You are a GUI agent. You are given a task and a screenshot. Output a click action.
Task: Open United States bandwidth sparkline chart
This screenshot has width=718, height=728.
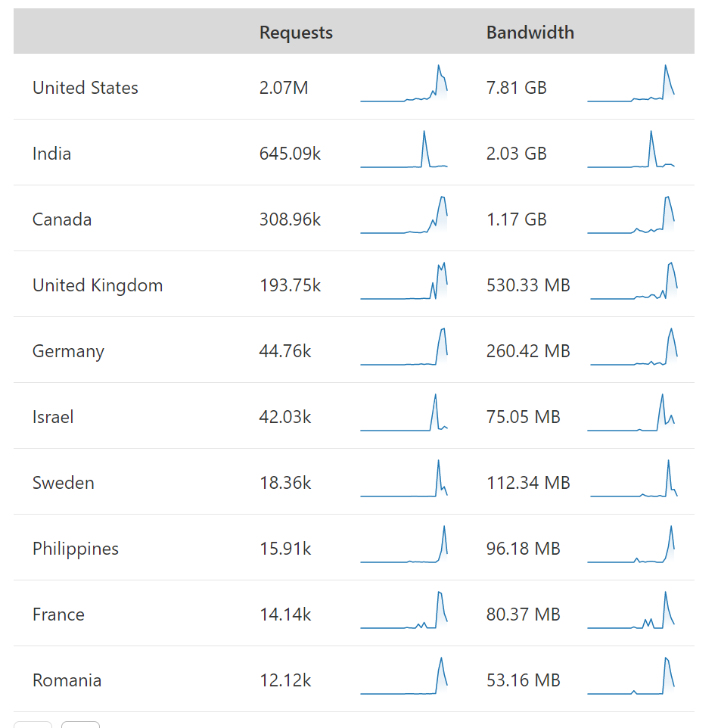pyautogui.click(x=631, y=83)
